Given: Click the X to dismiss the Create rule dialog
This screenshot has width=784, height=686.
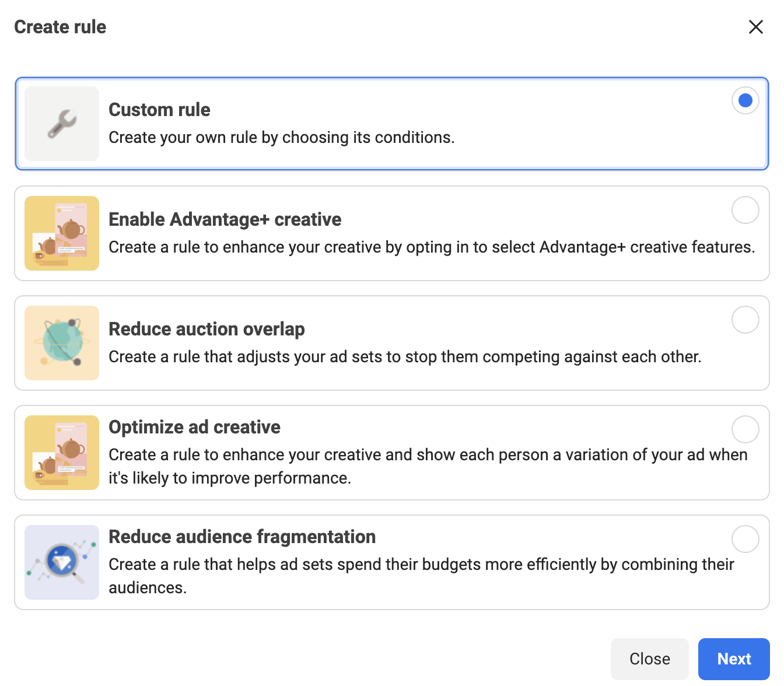Looking at the screenshot, I should pyautogui.click(x=755, y=27).
